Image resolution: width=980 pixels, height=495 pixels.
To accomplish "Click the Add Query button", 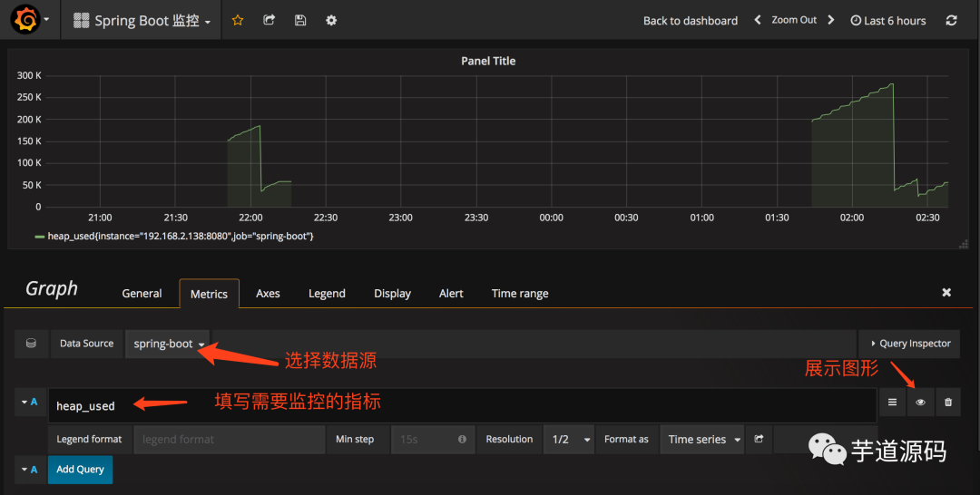I will [80, 470].
